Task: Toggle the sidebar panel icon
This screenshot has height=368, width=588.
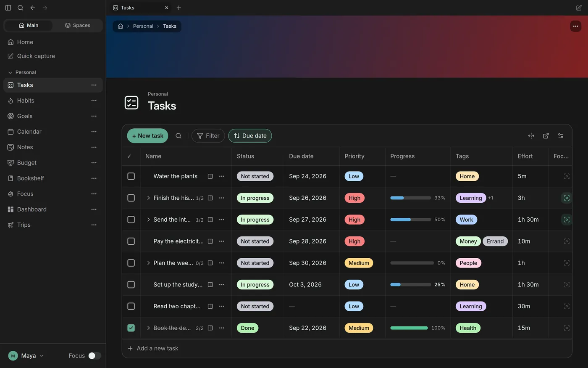Action: pyautogui.click(x=8, y=8)
